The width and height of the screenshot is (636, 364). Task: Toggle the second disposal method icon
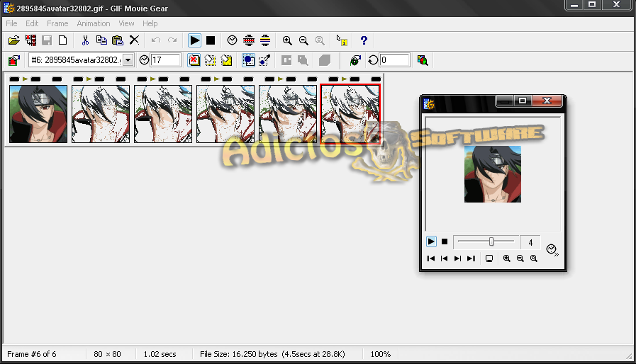click(x=210, y=61)
